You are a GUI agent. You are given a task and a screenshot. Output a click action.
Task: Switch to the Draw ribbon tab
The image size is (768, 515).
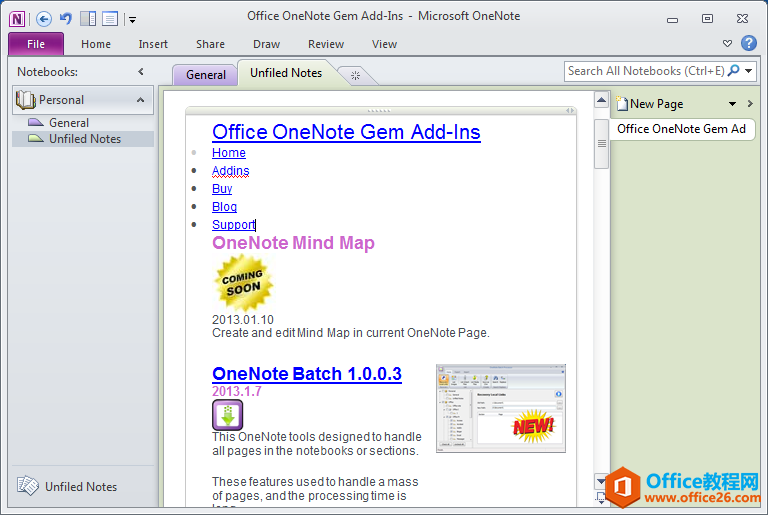click(x=266, y=44)
